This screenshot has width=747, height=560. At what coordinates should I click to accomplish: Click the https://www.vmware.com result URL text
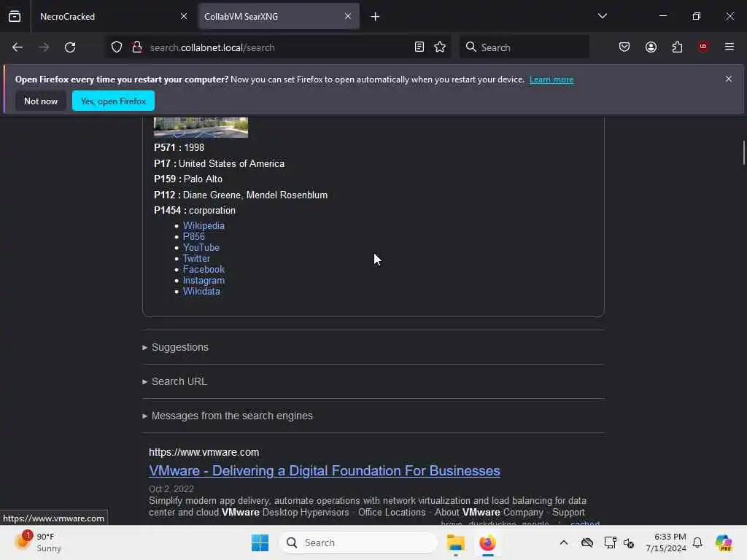[x=204, y=452]
